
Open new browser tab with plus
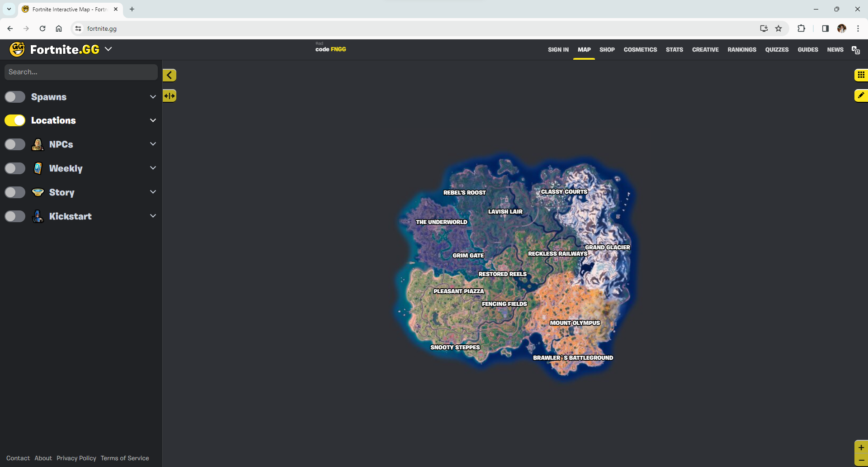pyautogui.click(x=132, y=9)
